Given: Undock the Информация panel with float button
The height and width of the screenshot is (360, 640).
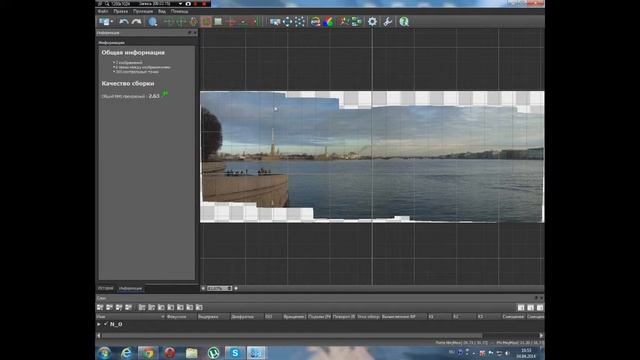Looking at the screenshot, I should point(189,32).
